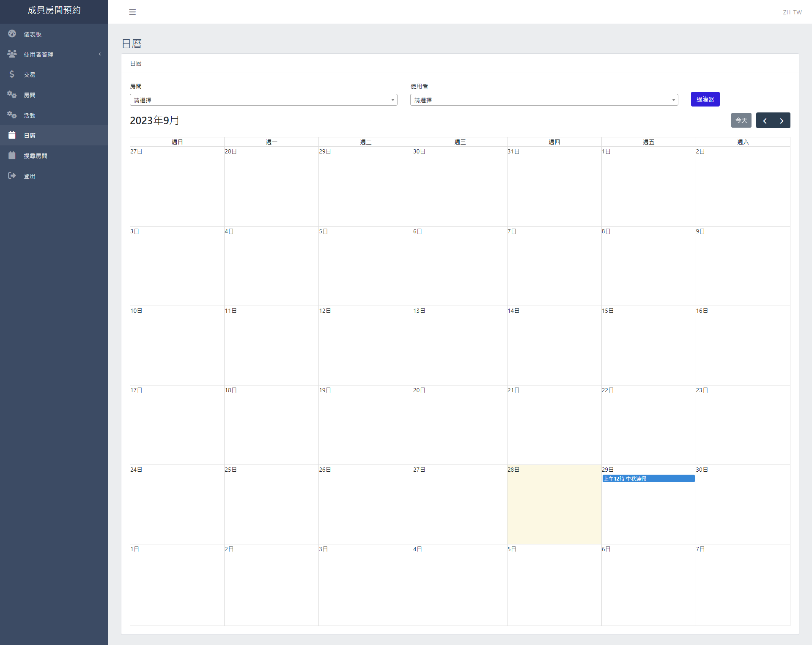
Task: Click the 週六 column header
Action: click(743, 142)
